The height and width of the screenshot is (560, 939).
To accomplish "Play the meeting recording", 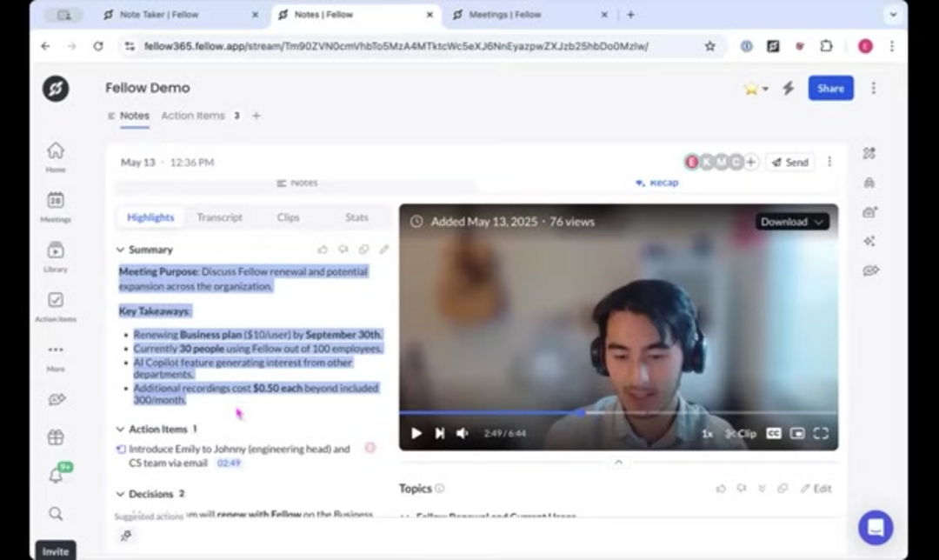I will click(416, 433).
